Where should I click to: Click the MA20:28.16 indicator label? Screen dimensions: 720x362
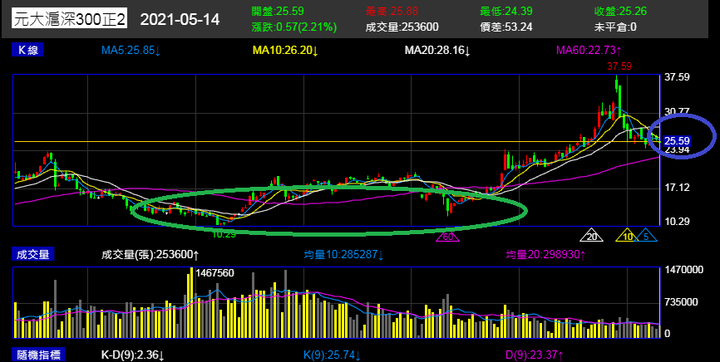[437, 51]
